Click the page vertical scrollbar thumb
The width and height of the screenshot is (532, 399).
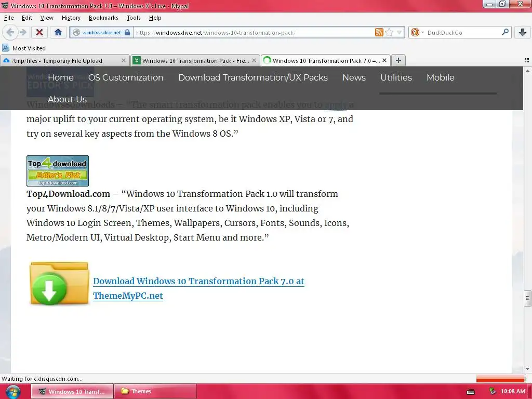click(527, 299)
